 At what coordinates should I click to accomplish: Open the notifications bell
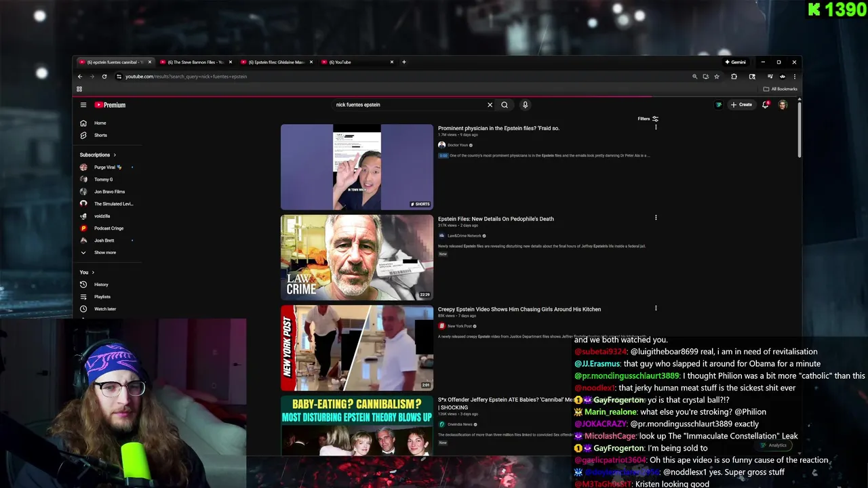[x=766, y=105]
